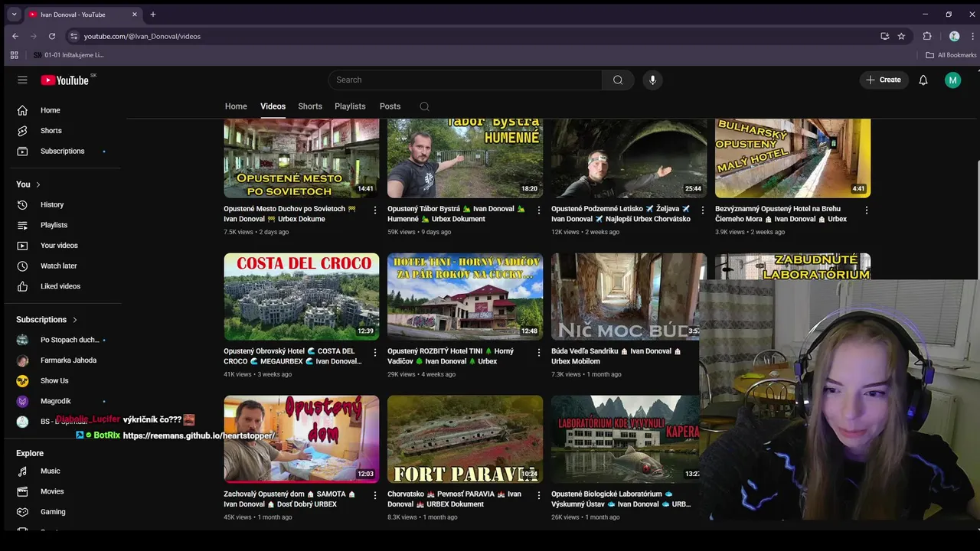Go to the YouTube logo home
980x551 pixels.
tap(64, 80)
